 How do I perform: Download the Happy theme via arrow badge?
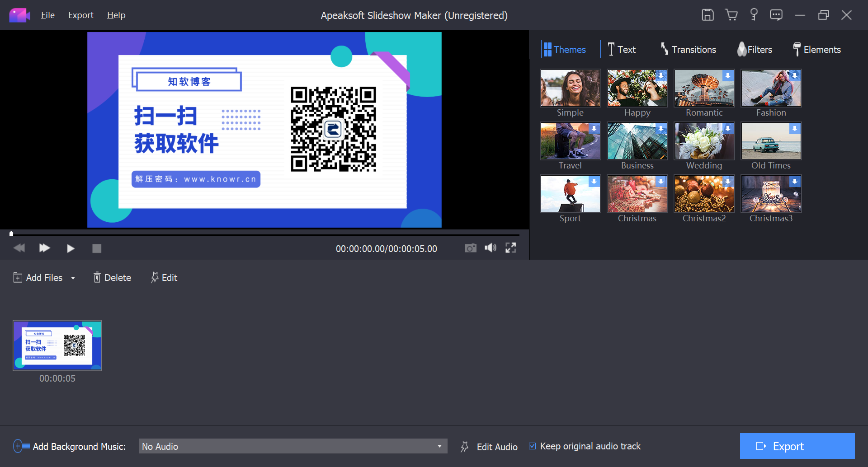click(x=661, y=76)
